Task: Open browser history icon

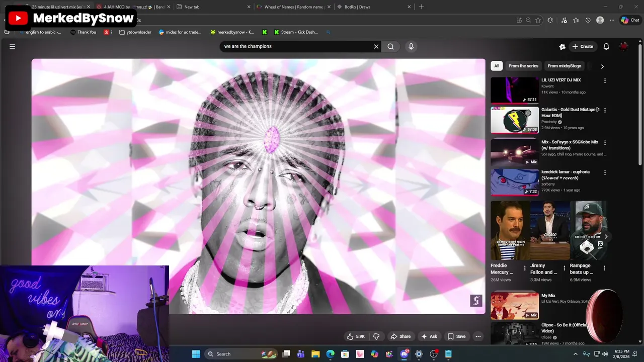Action: (x=588, y=20)
